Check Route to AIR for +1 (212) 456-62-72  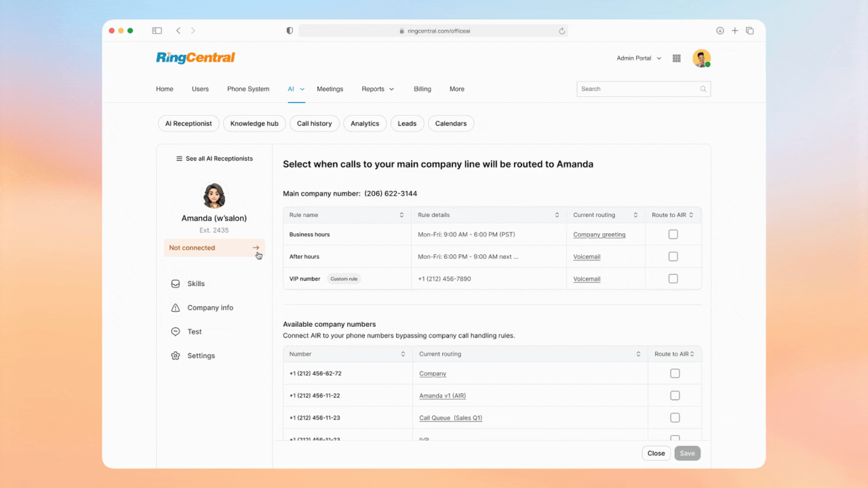click(675, 373)
